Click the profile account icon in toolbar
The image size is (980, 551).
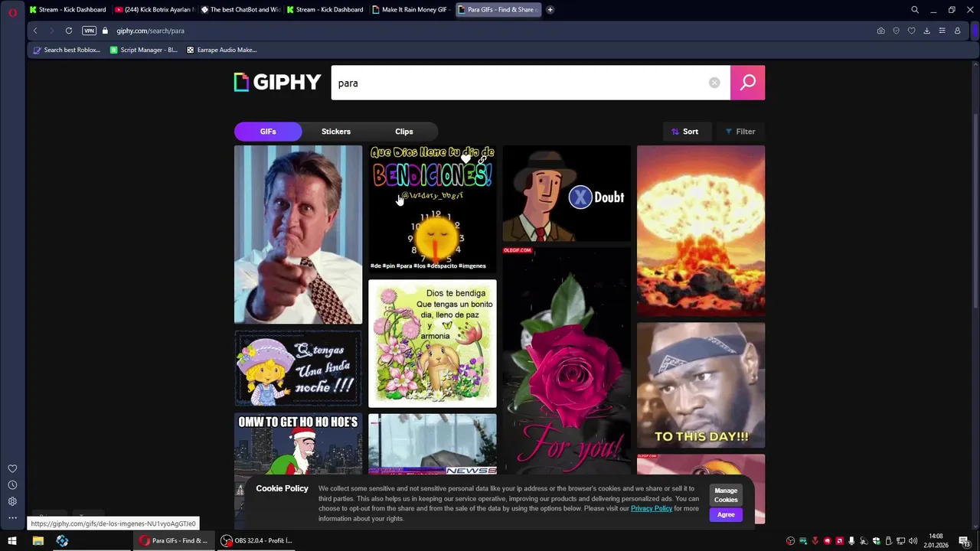[957, 31]
